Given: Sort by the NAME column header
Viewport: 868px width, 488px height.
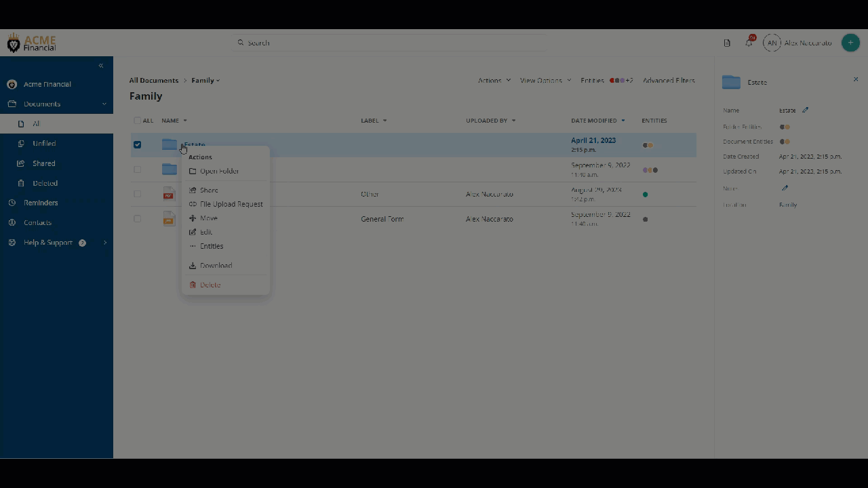Looking at the screenshot, I should pyautogui.click(x=174, y=121).
